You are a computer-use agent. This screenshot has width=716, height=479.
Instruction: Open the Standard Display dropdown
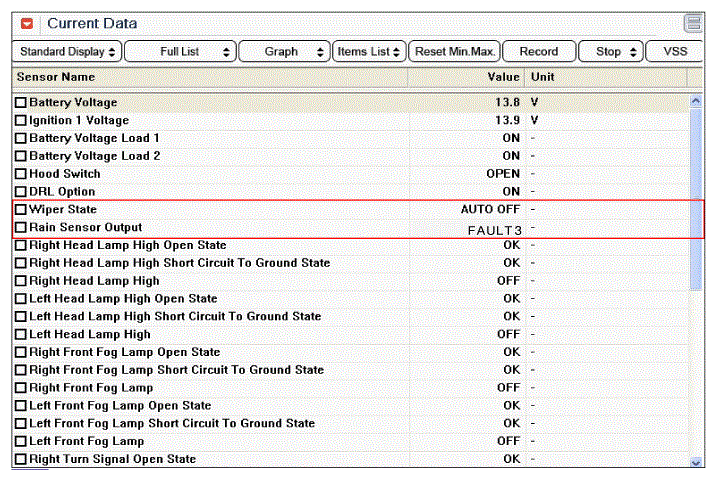[x=68, y=51]
